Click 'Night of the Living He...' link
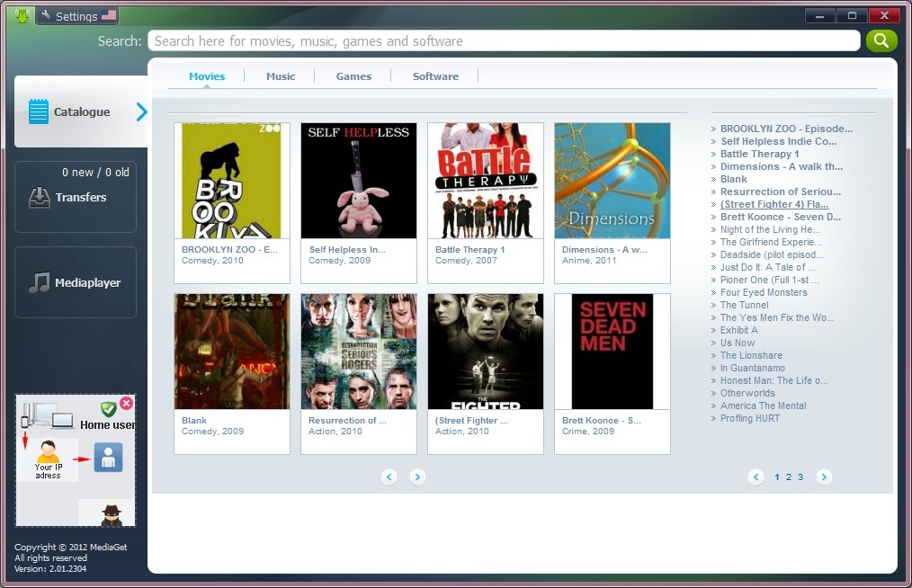The width and height of the screenshot is (912, 588). tap(770, 229)
